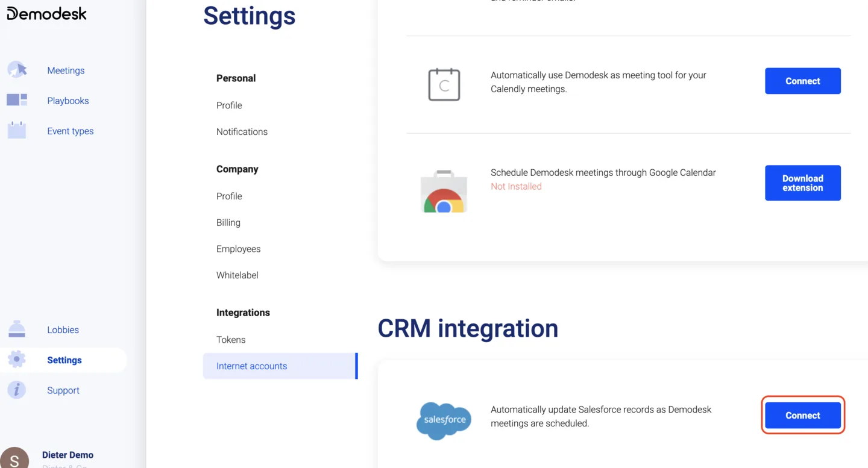This screenshot has width=868, height=468.
Task: Click the Support info icon
Action: click(x=17, y=390)
